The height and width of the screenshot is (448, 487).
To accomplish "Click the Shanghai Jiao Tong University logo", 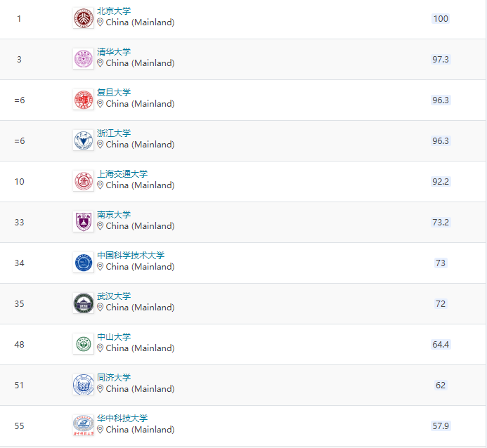I will [83, 181].
